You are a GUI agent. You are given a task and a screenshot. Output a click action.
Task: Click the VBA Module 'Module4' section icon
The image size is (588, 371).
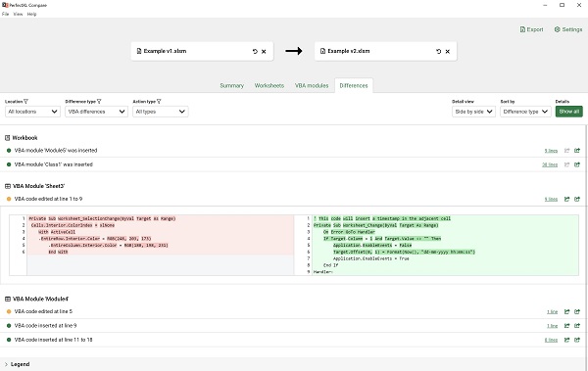point(8,299)
